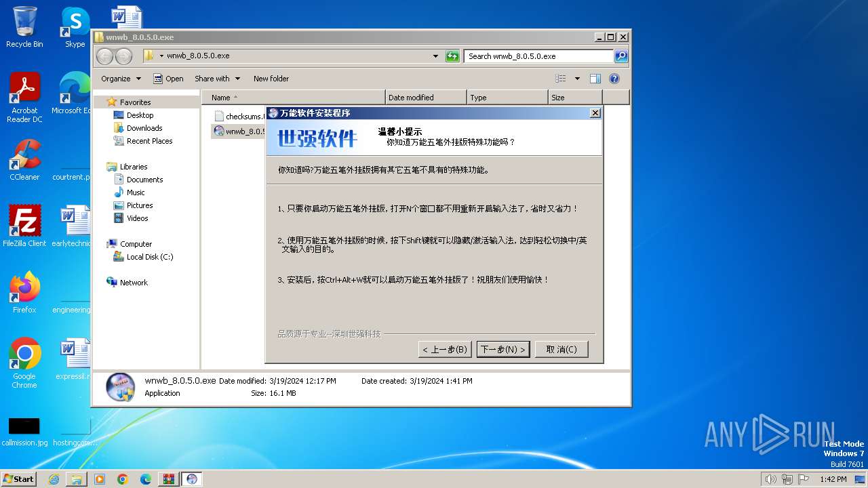Change the view using the views icon
The width and height of the screenshot is (868, 488).
pyautogui.click(x=561, y=79)
